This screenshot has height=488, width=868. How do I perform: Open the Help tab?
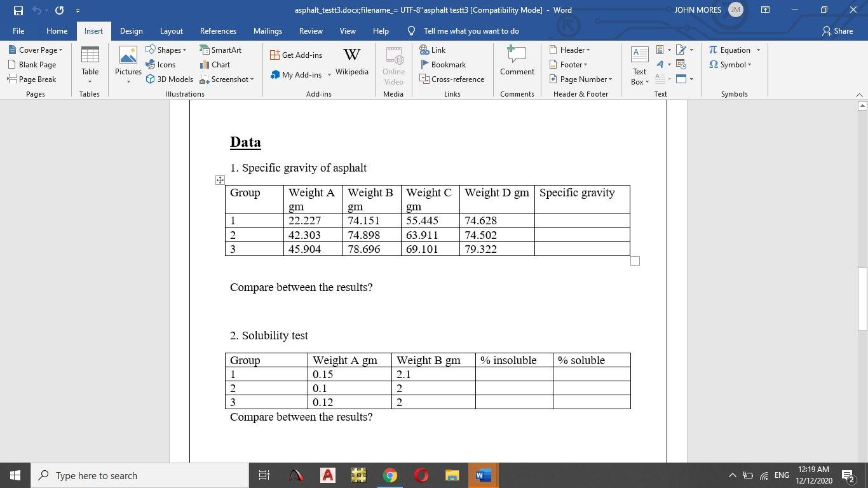(381, 30)
